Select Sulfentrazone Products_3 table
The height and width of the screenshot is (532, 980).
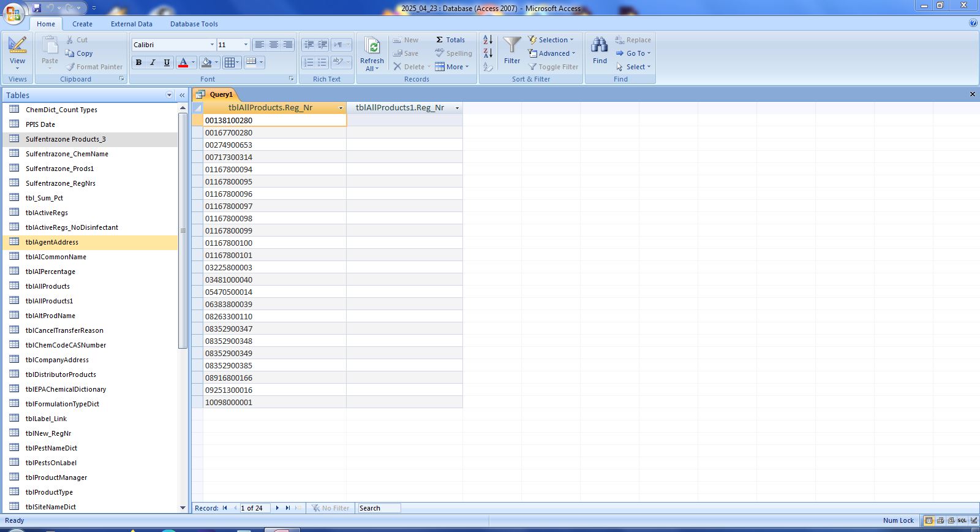(90, 139)
